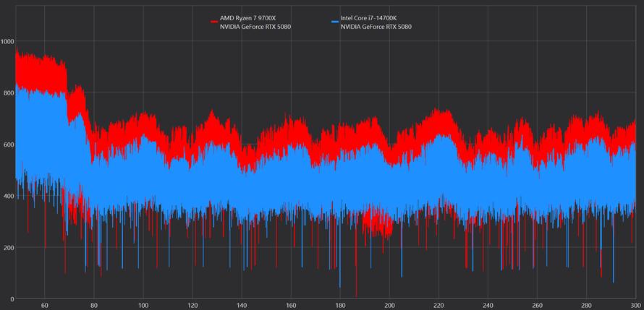Click the 260 mark on the x-axis

tap(537, 305)
